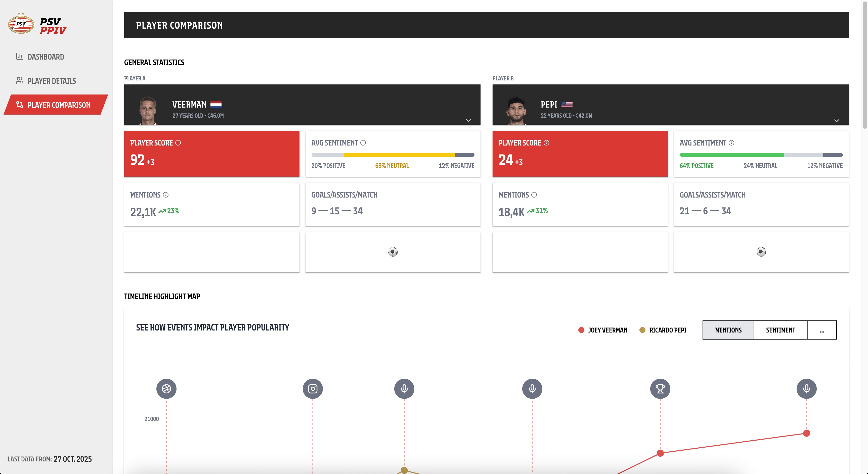Click the Player Comparison sidebar item
This screenshot has height=474, width=868.
[59, 105]
